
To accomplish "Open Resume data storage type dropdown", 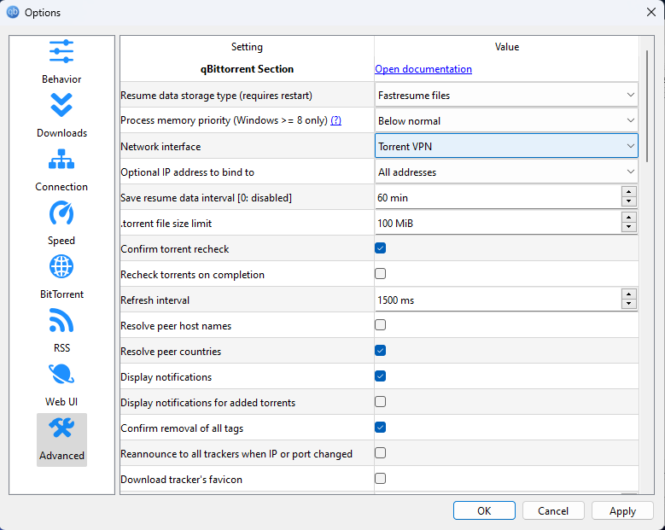I will [506, 95].
